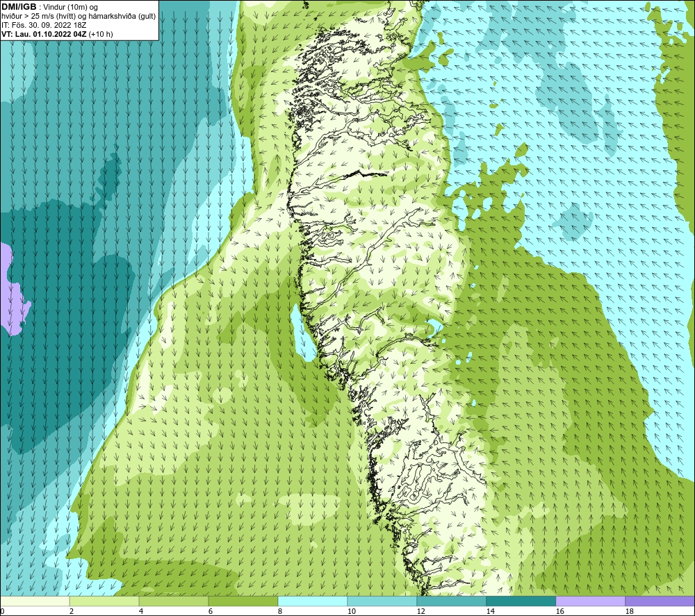
Task: Click the 10-12 m/s light teal swatch
Action: pyautogui.click(x=382, y=601)
